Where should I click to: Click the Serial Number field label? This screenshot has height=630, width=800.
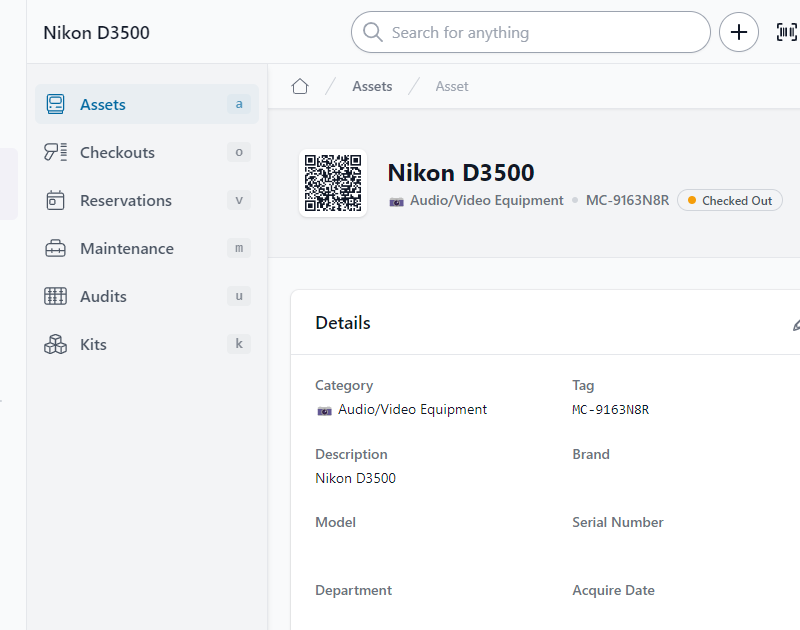click(618, 522)
